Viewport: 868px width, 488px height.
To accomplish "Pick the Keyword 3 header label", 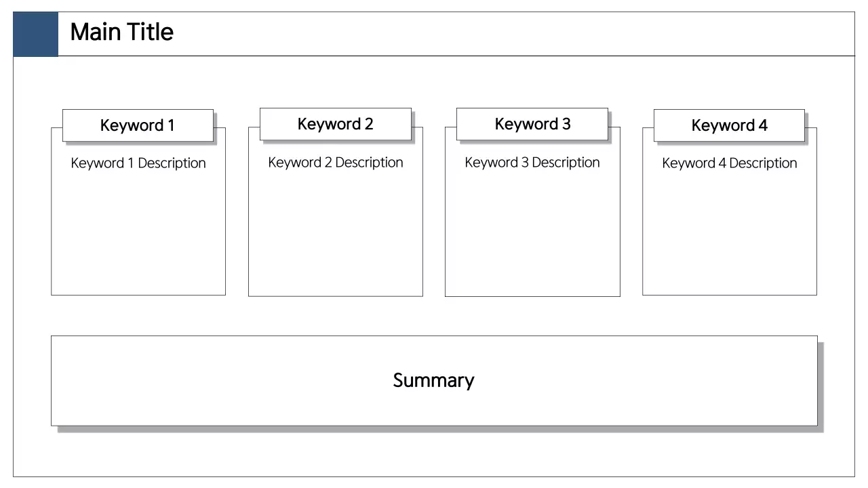I will pyautogui.click(x=532, y=124).
